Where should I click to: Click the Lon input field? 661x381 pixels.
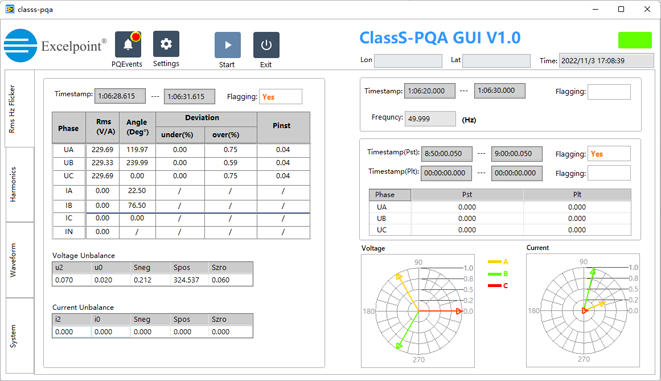click(x=408, y=61)
